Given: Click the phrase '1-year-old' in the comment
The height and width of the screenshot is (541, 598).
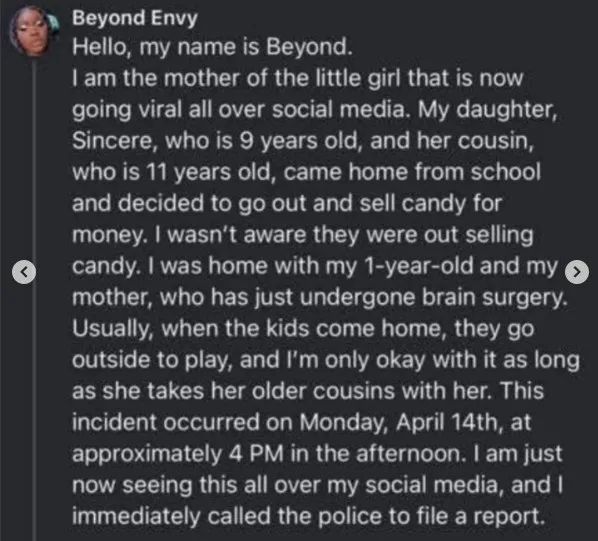Looking at the screenshot, I should [x=419, y=266].
